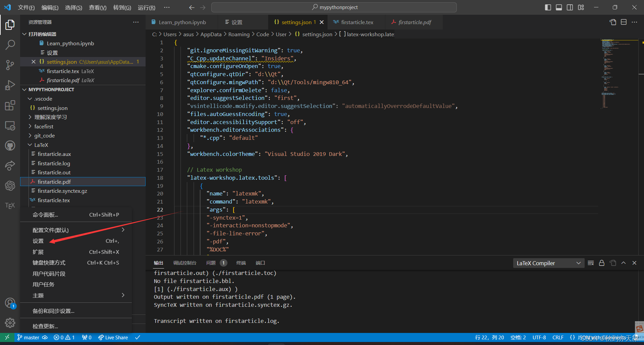Open the Accounts icon in activity bar
The height and width of the screenshot is (345, 644).
click(10, 303)
